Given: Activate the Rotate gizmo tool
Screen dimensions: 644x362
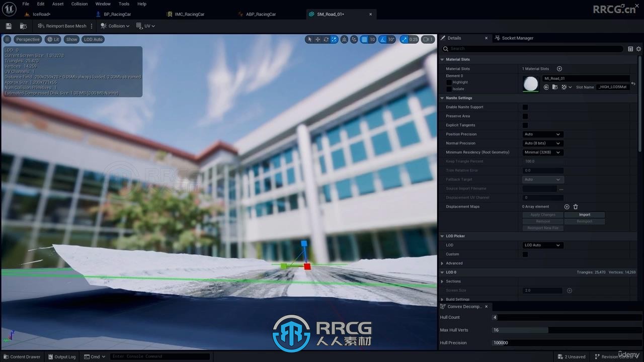Looking at the screenshot, I should point(326,39).
